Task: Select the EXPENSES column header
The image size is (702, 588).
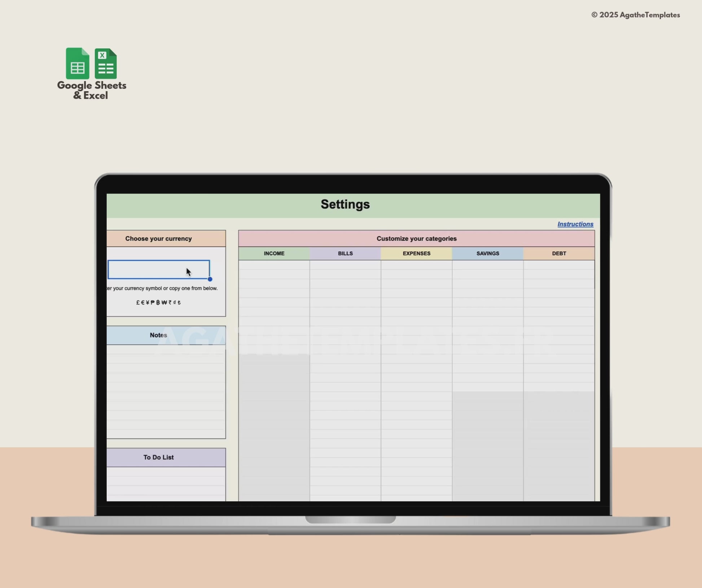Action: pos(416,253)
